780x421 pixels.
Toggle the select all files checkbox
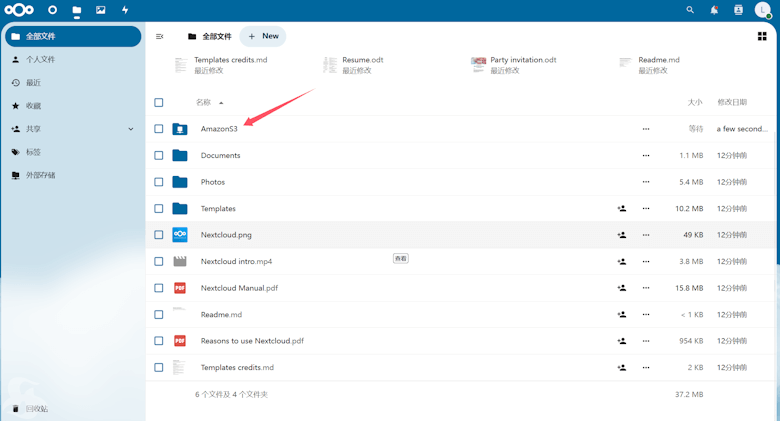159,102
